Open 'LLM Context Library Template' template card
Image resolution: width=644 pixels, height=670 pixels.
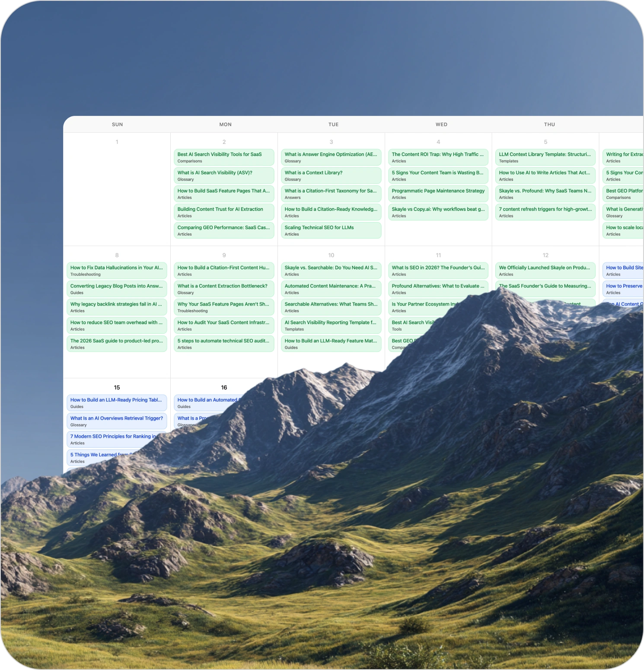545,157
